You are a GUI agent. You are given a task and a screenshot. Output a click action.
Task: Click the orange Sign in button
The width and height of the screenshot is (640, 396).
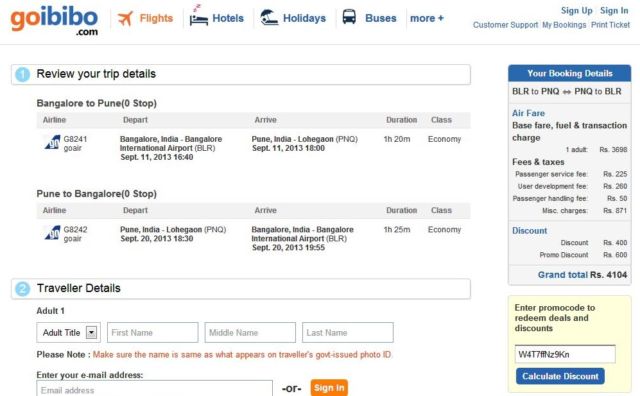pyautogui.click(x=329, y=388)
